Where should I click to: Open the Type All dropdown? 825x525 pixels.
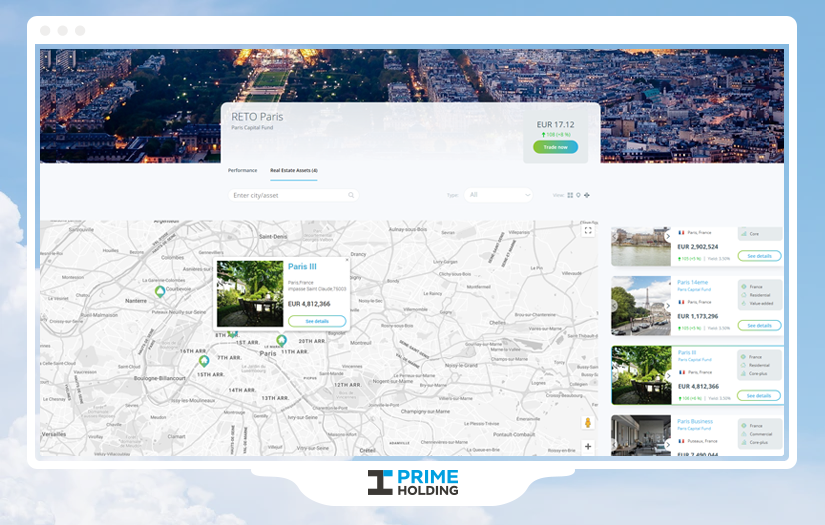point(498,195)
